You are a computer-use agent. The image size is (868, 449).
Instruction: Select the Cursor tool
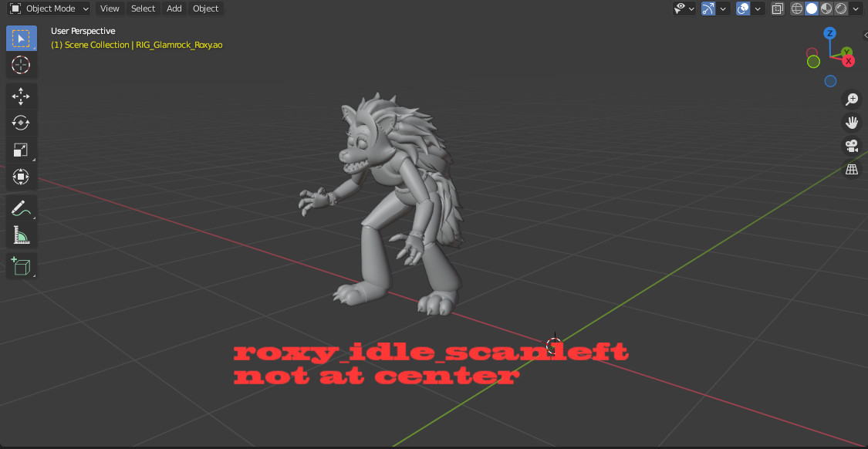tap(21, 65)
